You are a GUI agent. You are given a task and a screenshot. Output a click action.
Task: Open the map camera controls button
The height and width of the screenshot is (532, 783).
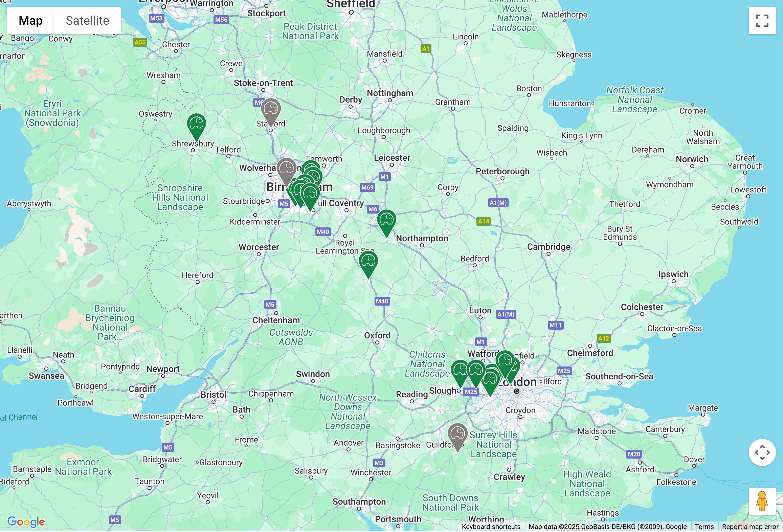(x=762, y=452)
